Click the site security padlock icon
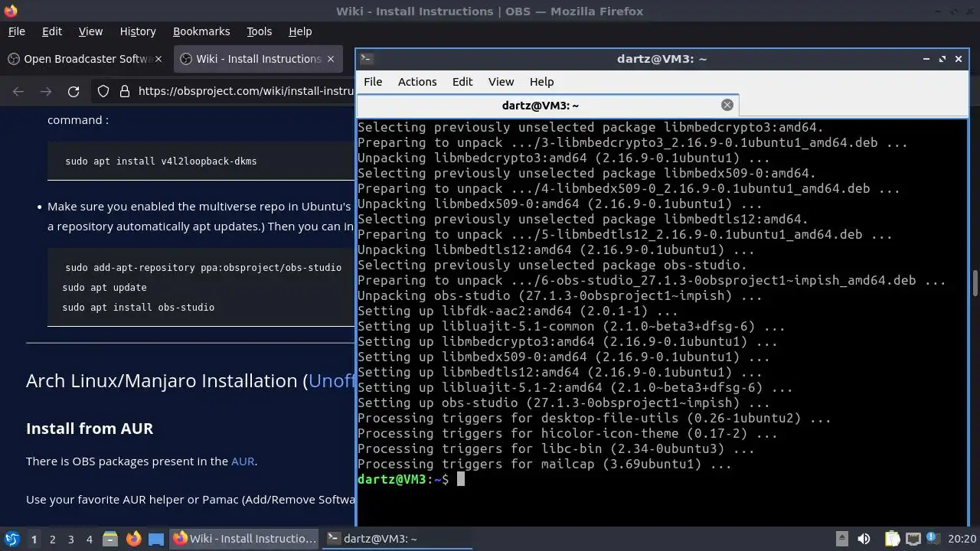The image size is (980, 551). [124, 91]
